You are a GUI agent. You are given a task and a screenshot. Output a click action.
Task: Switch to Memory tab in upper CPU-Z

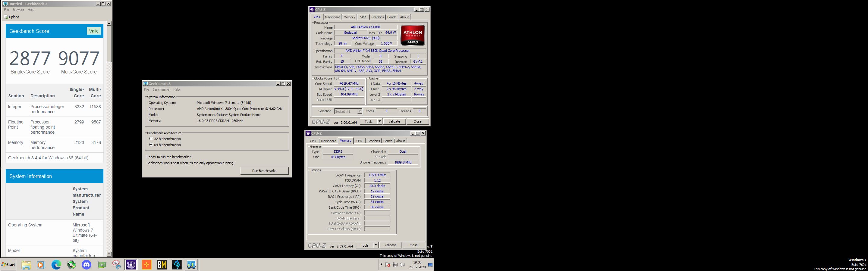pos(349,17)
